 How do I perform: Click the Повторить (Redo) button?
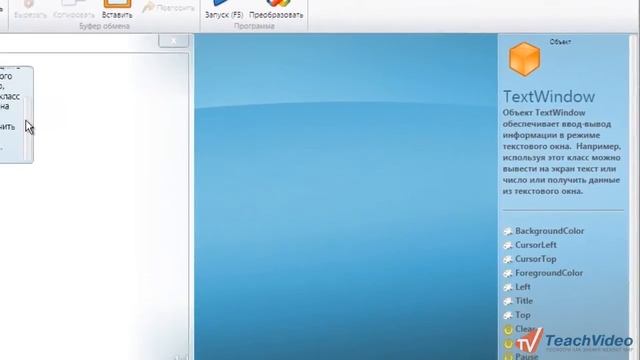(168, 7)
